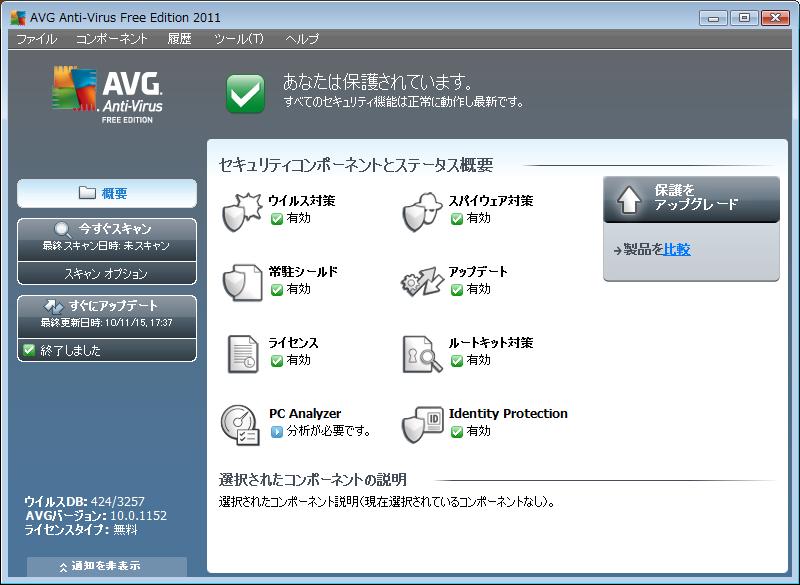Screen dimensions: 800x585
Task: Open the アップデート gear arrow icon
Action: point(422,282)
